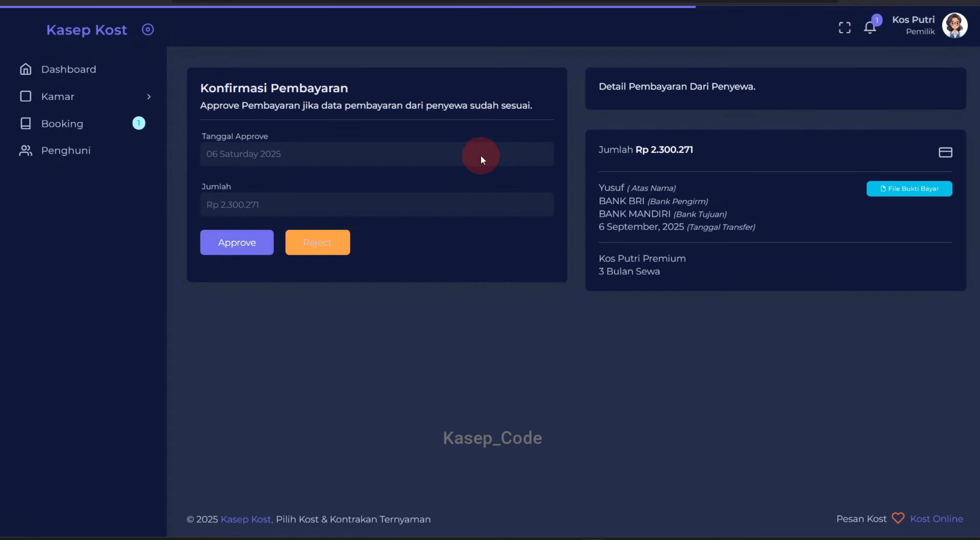Expand the Kamar submenu chevron

149,97
